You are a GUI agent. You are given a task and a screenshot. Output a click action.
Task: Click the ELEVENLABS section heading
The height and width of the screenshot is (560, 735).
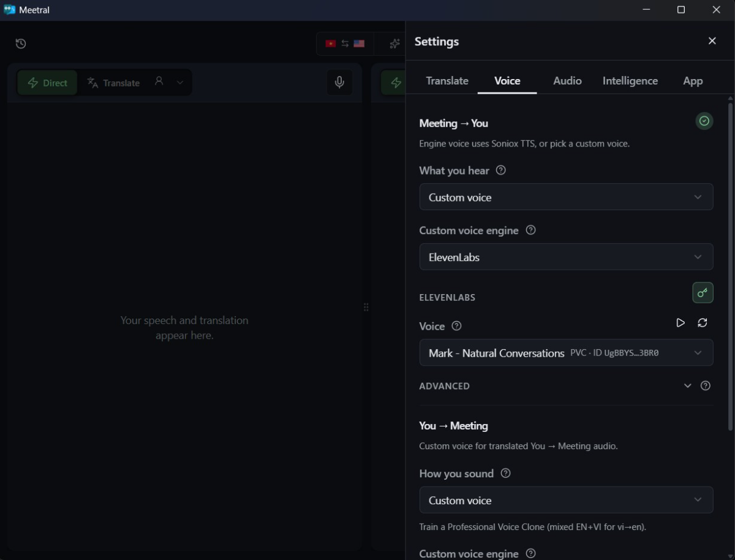[447, 297]
